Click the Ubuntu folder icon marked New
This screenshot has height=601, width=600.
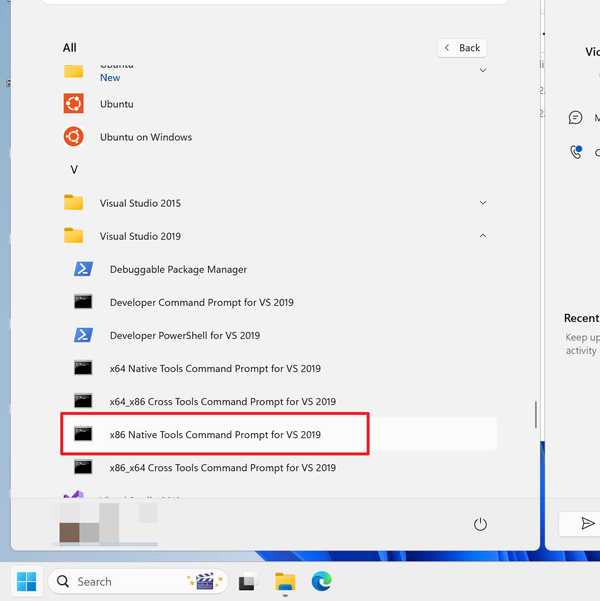73,71
